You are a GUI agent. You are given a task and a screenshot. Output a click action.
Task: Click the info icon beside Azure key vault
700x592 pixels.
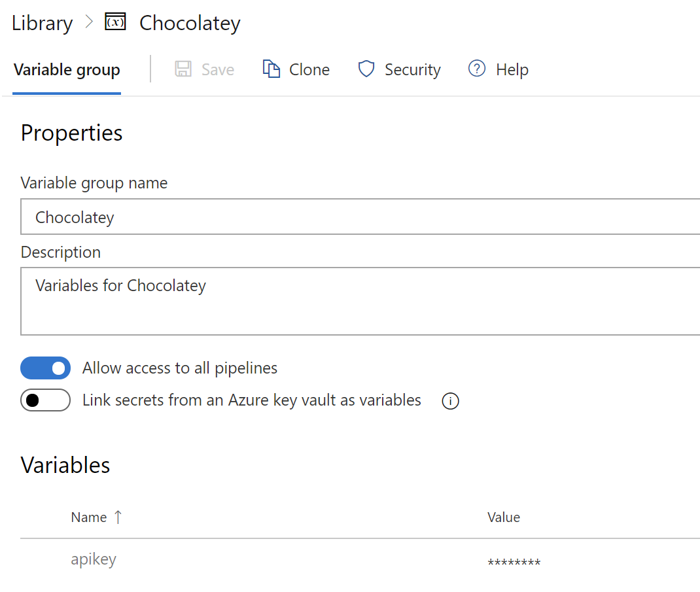click(x=450, y=401)
